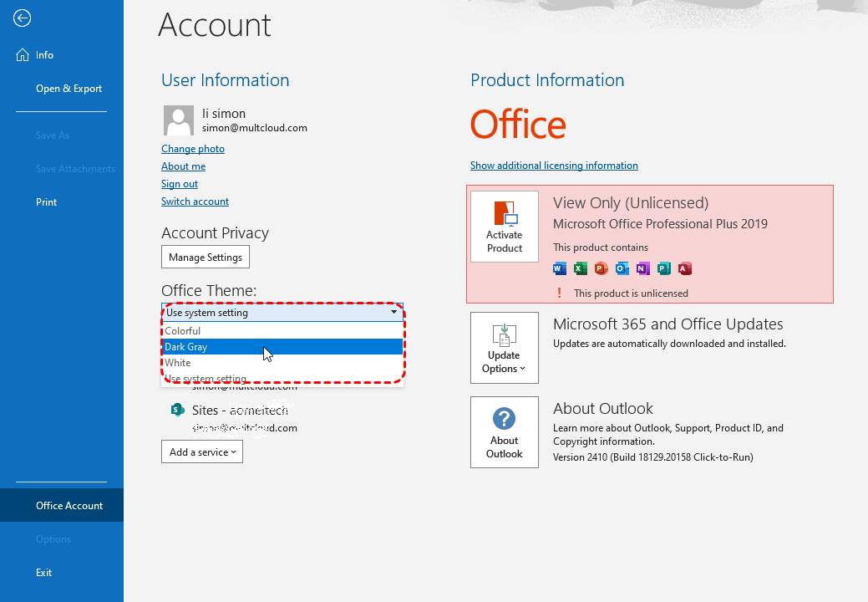The width and height of the screenshot is (868, 602).
Task: Click the About Outlook button
Action: 505,432
